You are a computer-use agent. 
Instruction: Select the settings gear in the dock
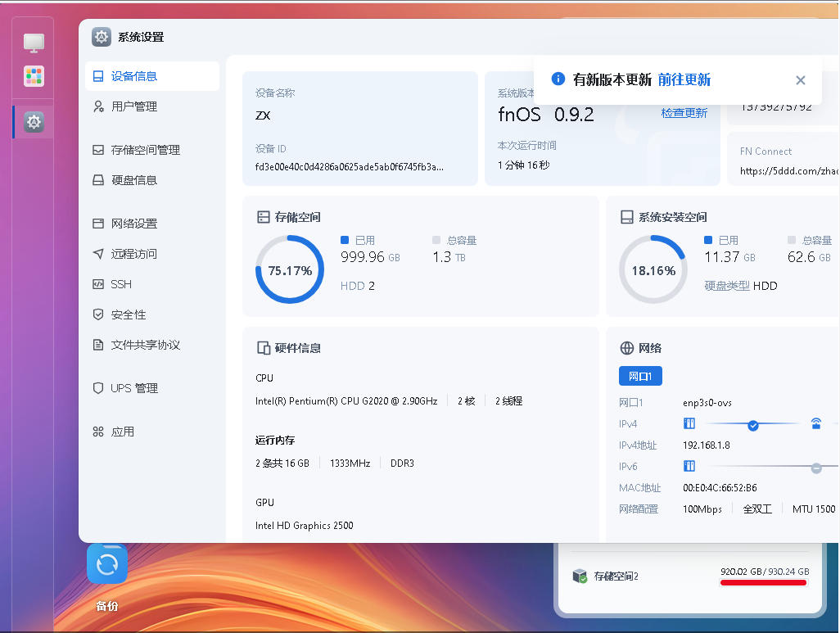34,122
